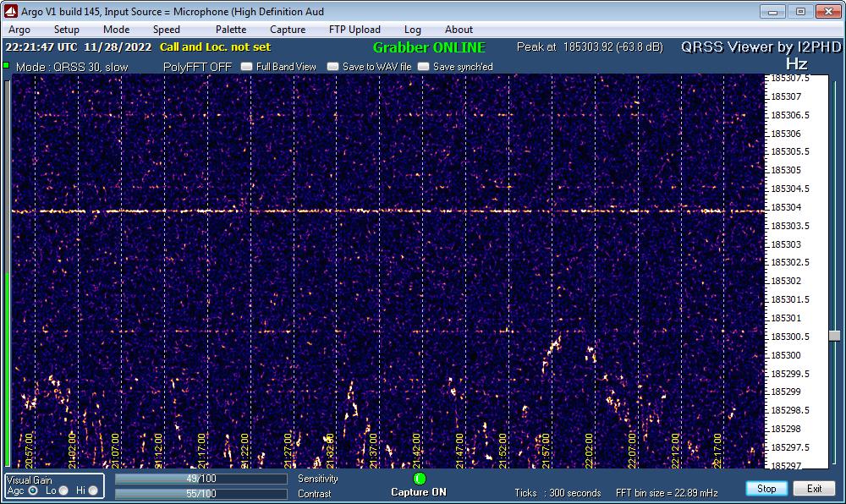Open the Mode menu

[116, 30]
